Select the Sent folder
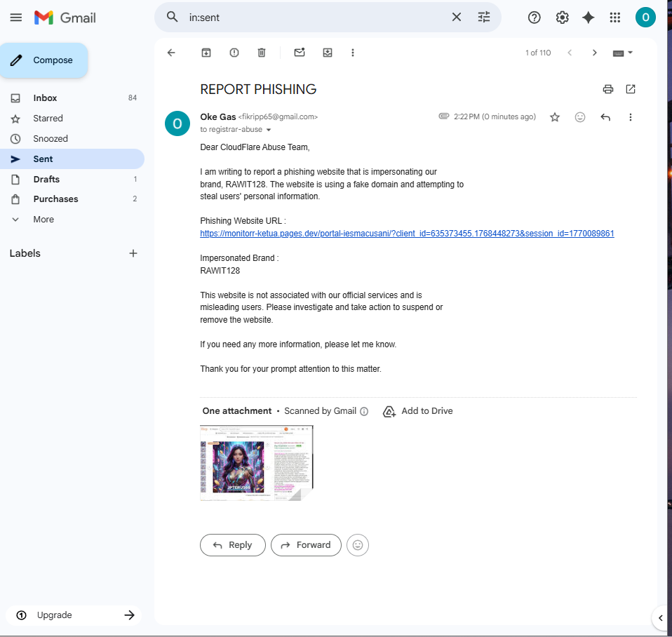This screenshot has width=672, height=637. 72,159
